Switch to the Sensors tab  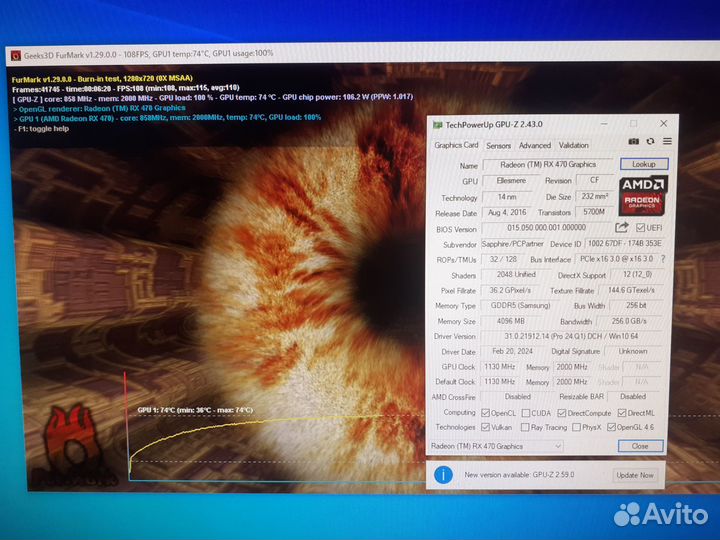click(498, 146)
